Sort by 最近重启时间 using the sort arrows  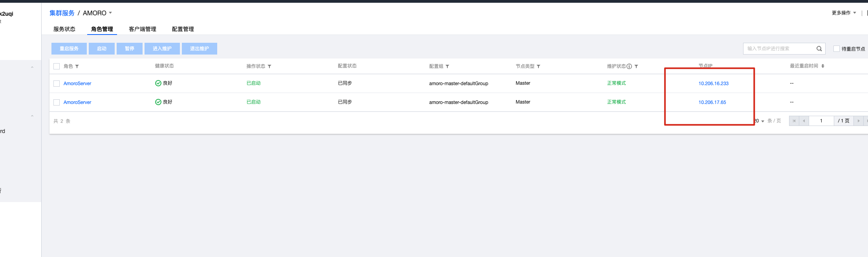[823, 66]
